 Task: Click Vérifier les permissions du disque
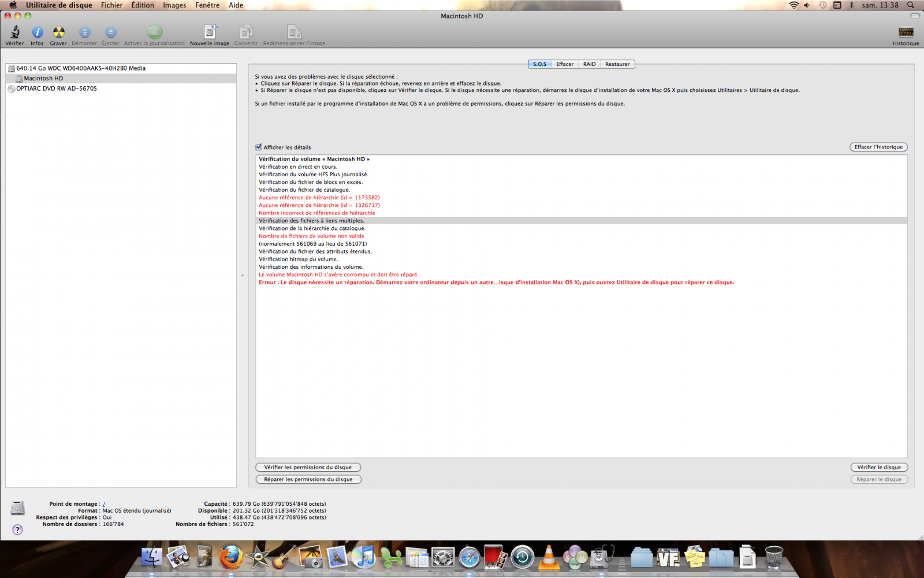point(308,467)
